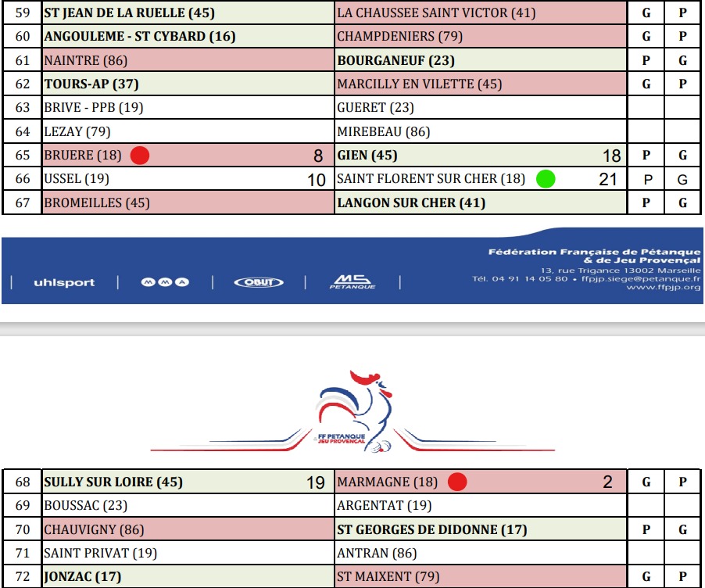Select GIEN (45) cell
Viewport: 705px width, 588px height.
[x=481, y=156]
